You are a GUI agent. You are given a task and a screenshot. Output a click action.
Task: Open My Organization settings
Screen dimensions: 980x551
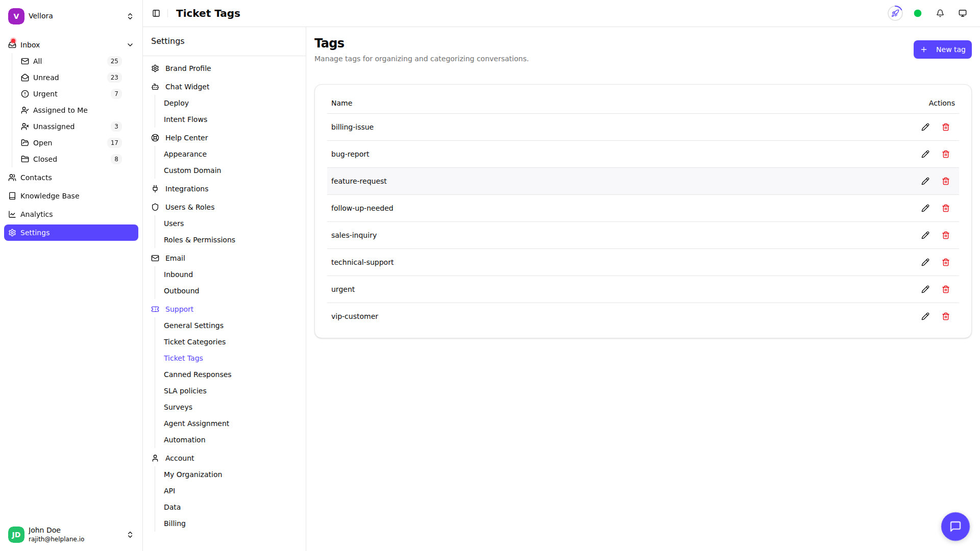(193, 474)
